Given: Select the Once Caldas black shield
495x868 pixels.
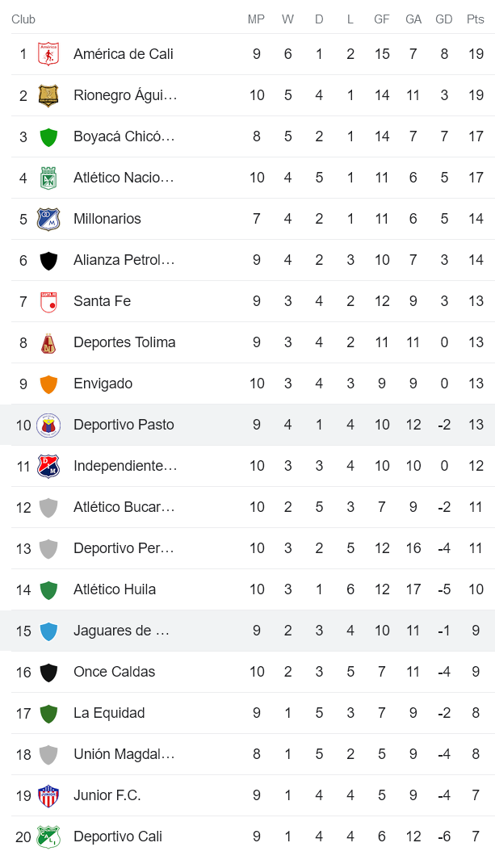Looking at the screenshot, I should [48, 672].
